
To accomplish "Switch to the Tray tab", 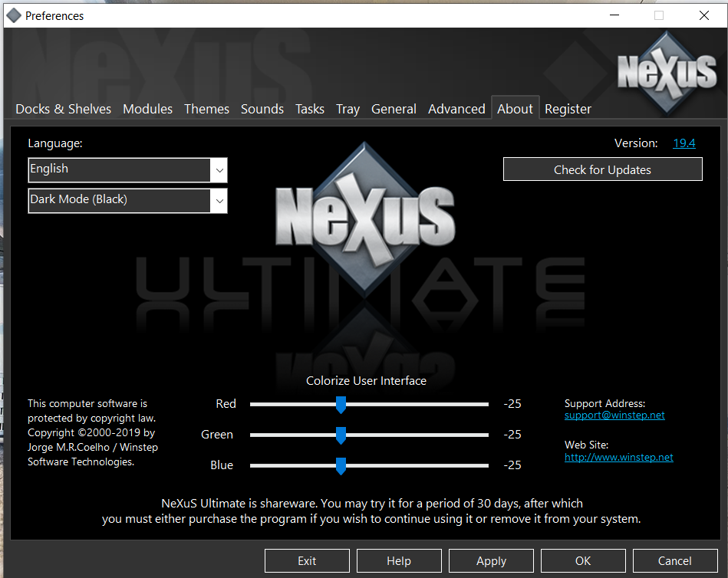I will tap(348, 109).
